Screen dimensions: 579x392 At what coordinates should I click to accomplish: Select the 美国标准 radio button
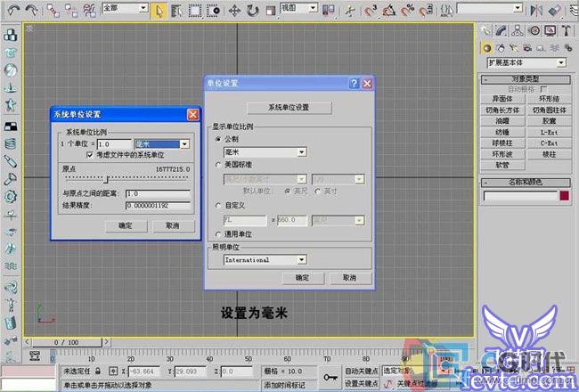tap(218, 165)
